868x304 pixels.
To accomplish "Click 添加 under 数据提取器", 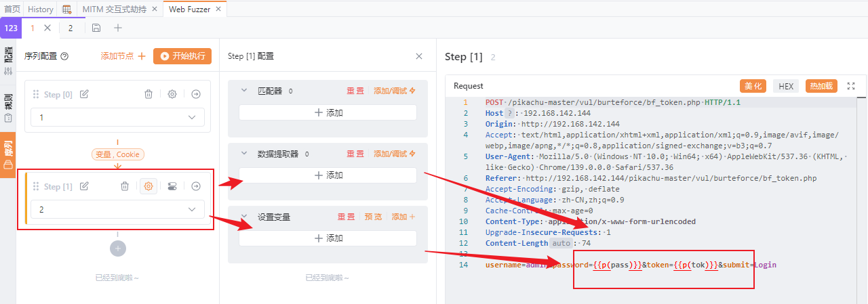I will (328, 175).
